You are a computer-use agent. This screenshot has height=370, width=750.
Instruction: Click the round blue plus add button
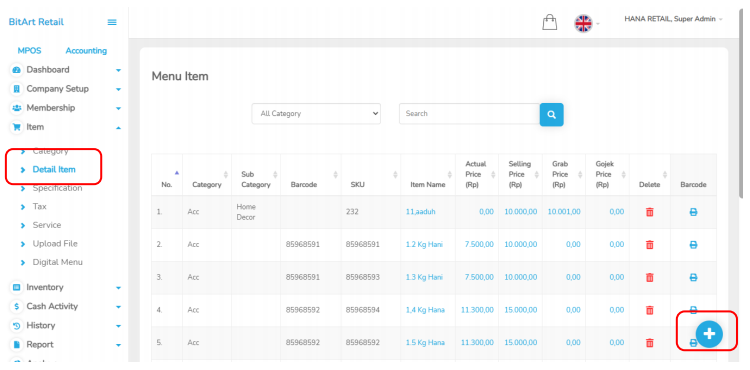[709, 334]
